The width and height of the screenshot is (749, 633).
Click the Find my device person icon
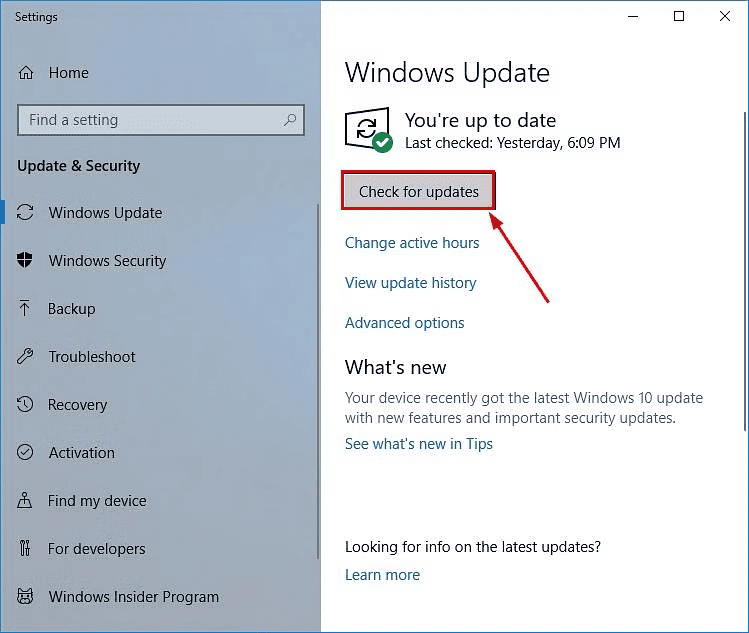click(x=27, y=501)
